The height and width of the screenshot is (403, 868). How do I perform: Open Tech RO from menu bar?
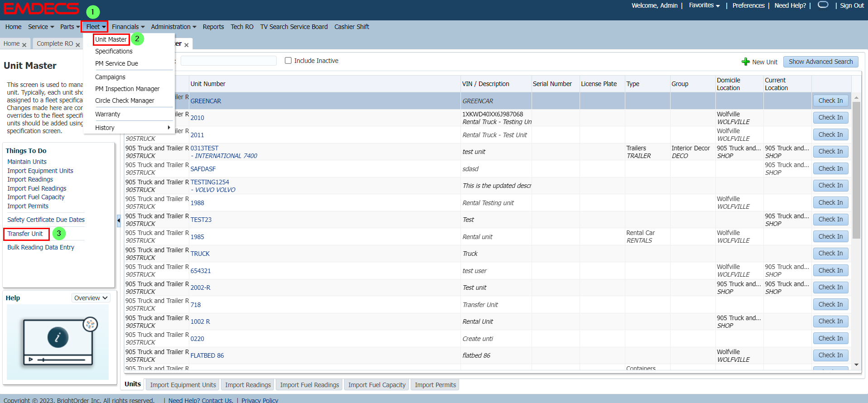click(242, 27)
